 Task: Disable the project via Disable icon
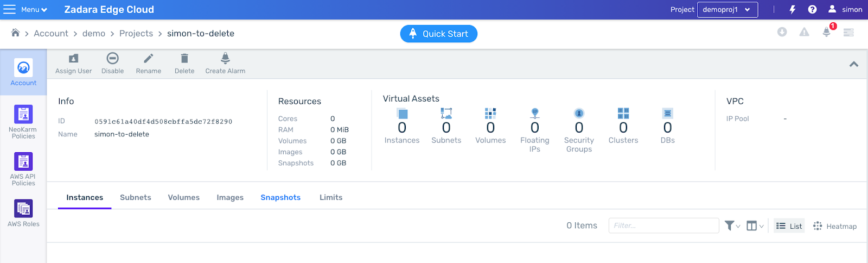tap(112, 58)
